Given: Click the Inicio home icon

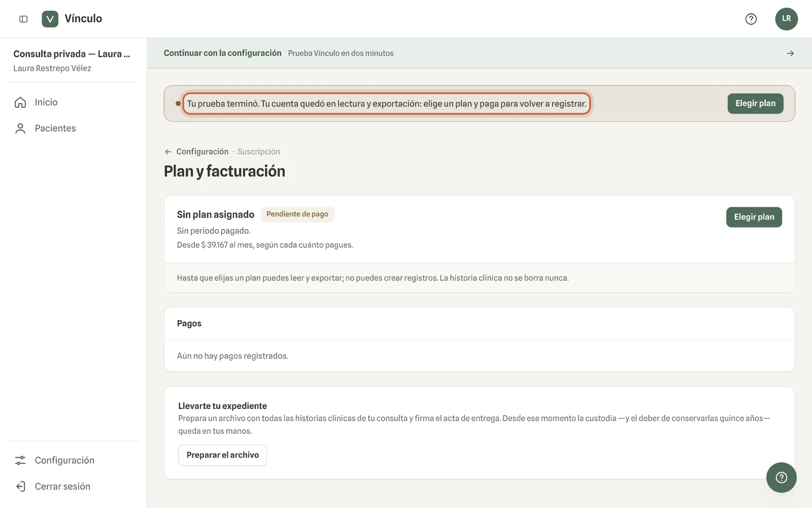Looking at the screenshot, I should tap(20, 102).
